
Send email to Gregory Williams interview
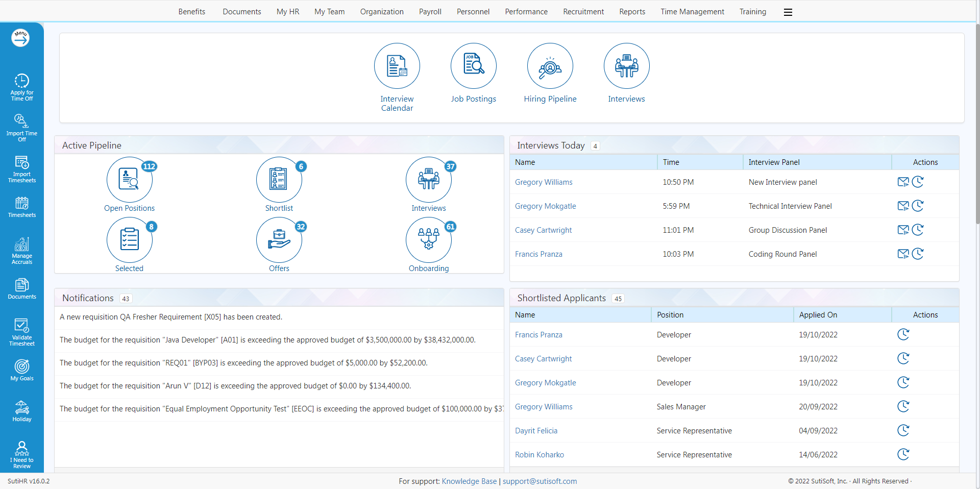coord(903,182)
